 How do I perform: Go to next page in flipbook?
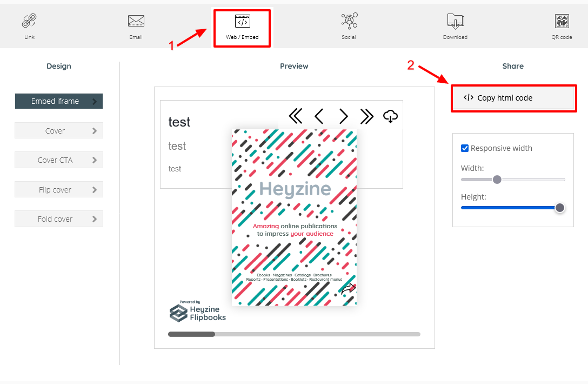[343, 116]
